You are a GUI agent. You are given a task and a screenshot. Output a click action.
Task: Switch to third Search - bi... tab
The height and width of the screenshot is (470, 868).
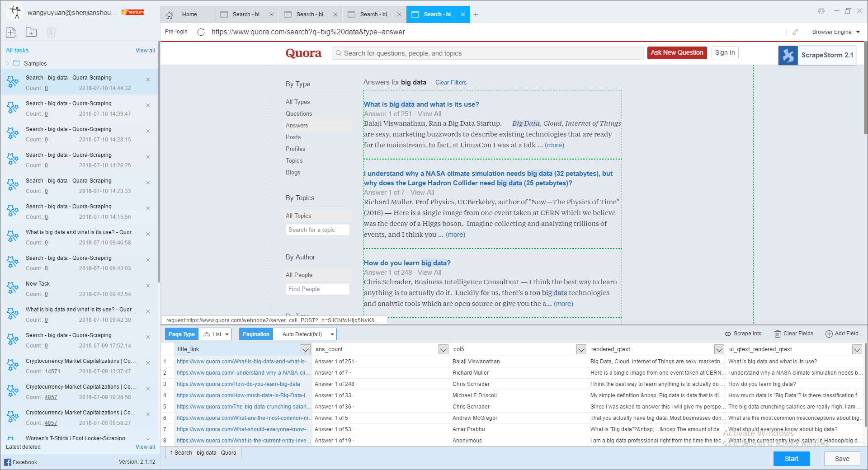pos(374,14)
